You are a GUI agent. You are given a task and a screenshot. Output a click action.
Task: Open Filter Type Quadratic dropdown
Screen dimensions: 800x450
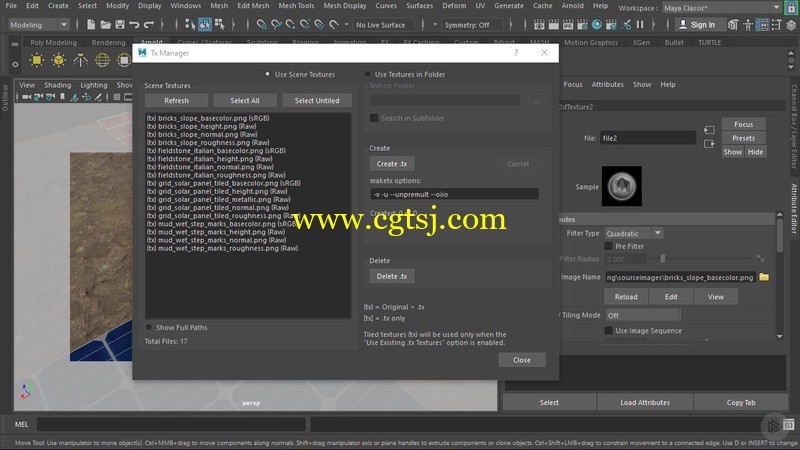tap(634, 233)
